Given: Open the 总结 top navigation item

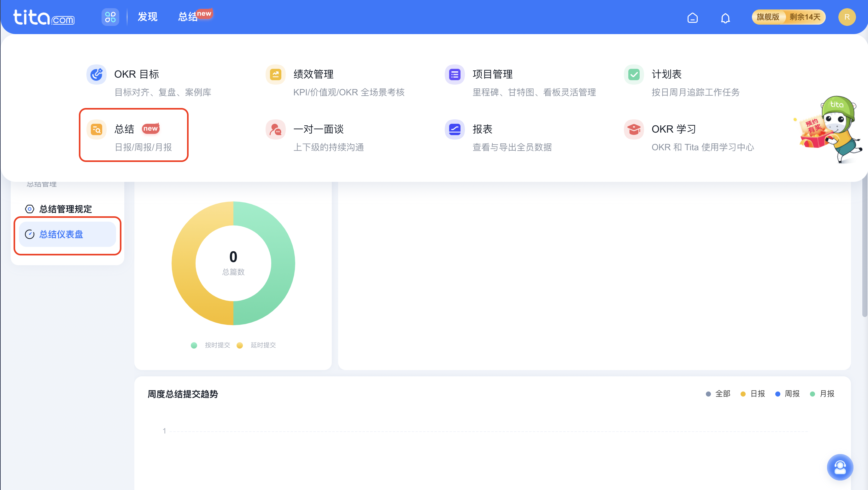Looking at the screenshot, I should point(188,17).
